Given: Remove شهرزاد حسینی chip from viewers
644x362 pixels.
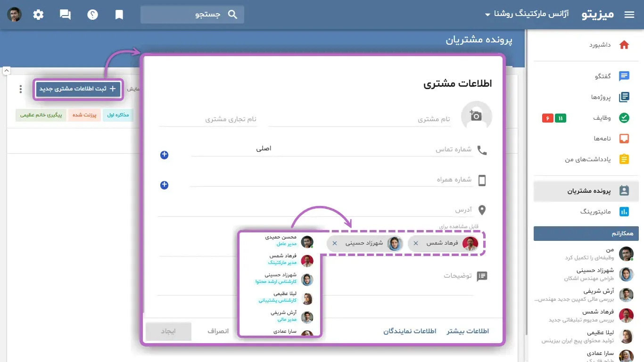Looking at the screenshot, I should (x=335, y=243).
